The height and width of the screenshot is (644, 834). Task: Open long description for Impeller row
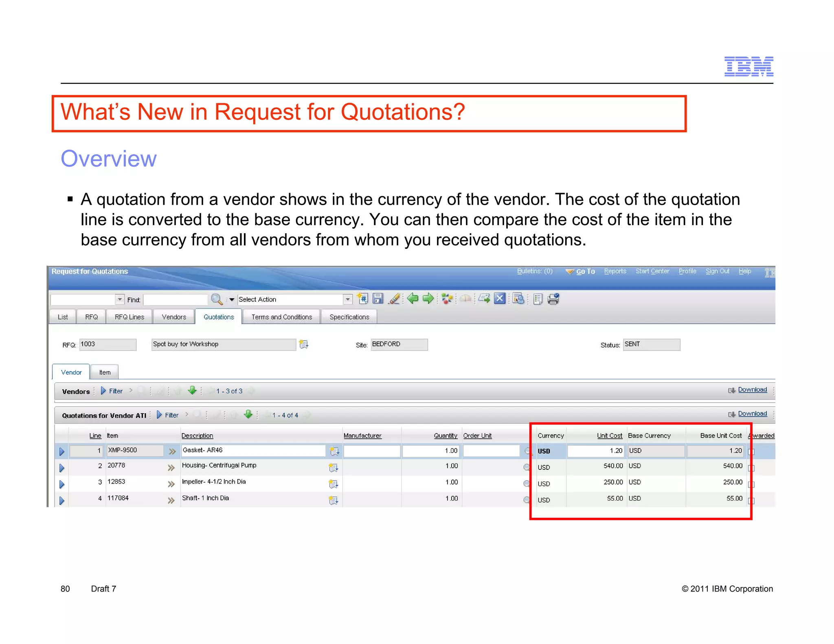(334, 484)
